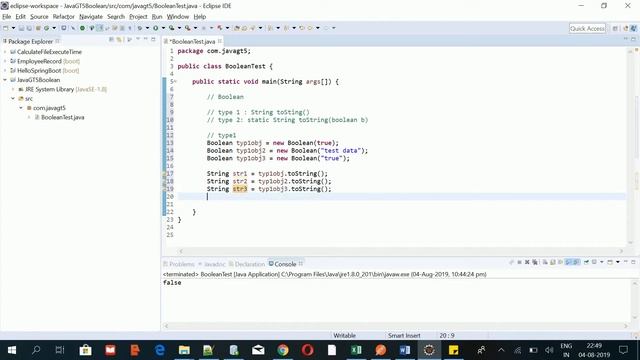The height and width of the screenshot is (360, 640).
Task: Toggle Word Wrap in Console toolbar
Action: pos(560,262)
